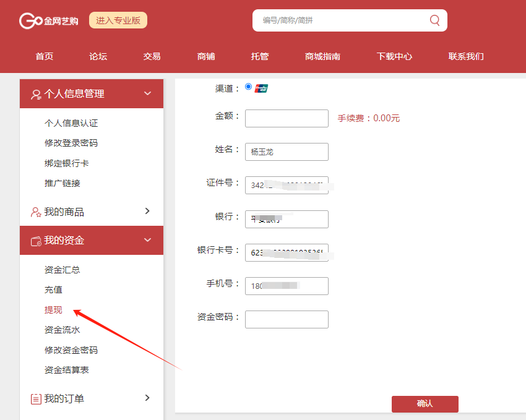Screen dimensions: 526x420
Task: Click the UnionPay channel icon
Action: tap(261, 88)
